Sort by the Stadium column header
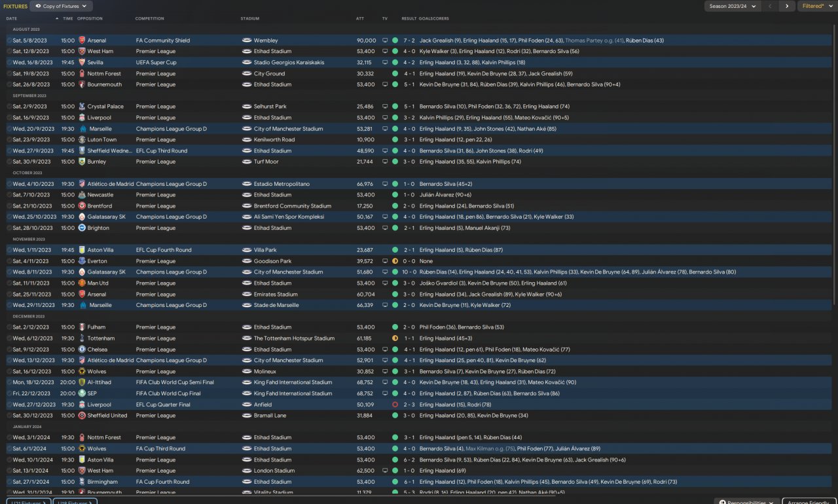This screenshot has width=838, height=504. [250, 18]
